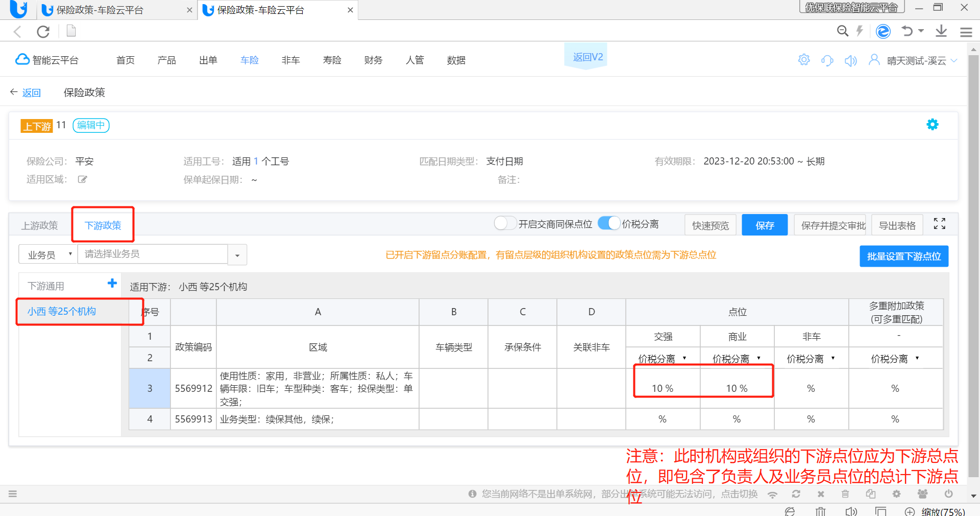Click the status bar refresh icon
Screen dimensions: 980x516
point(796,494)
